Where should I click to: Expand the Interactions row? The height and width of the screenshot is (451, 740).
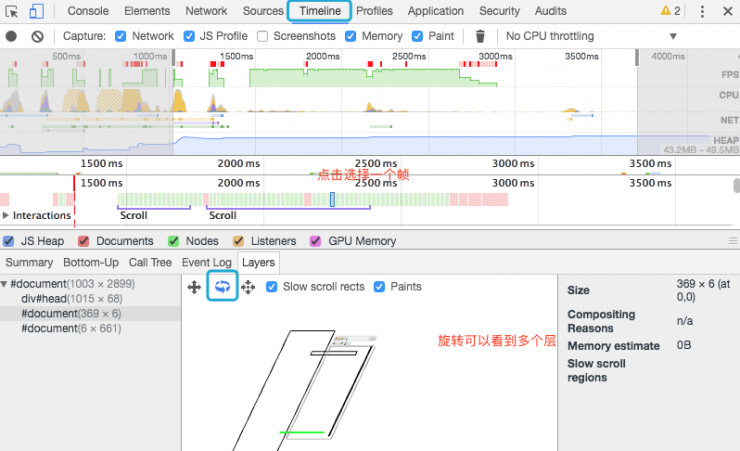(7, 215)
